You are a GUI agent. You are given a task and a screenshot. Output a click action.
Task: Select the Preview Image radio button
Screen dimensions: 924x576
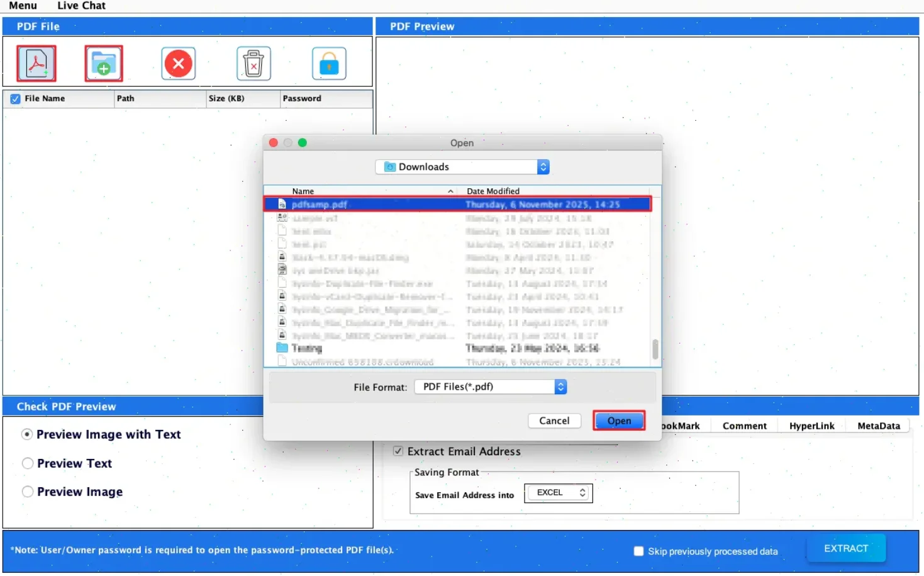click(x=28, y=492)
